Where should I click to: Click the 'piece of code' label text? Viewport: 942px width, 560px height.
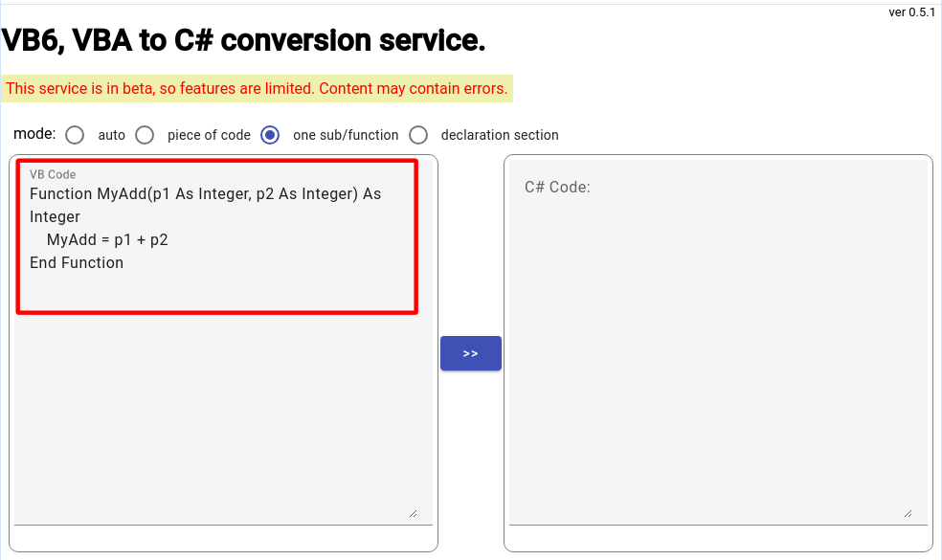pyautogui.click(x=209, y=135)
